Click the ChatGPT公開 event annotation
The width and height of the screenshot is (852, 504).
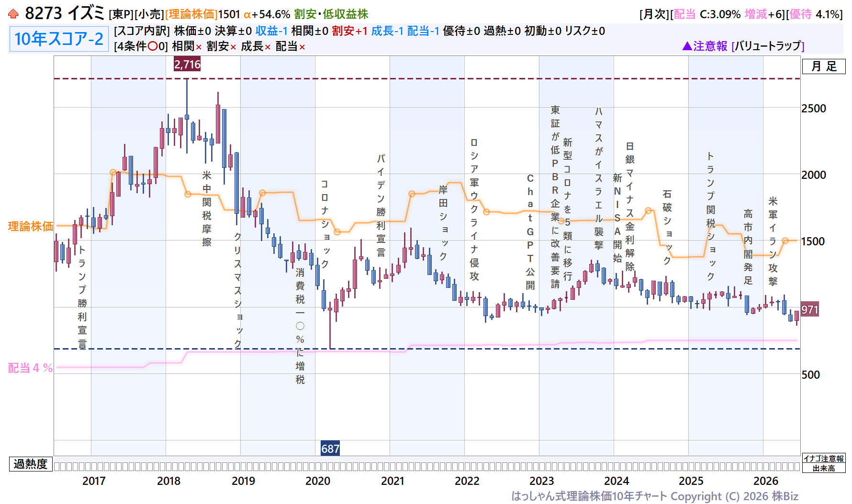[530, 231]
